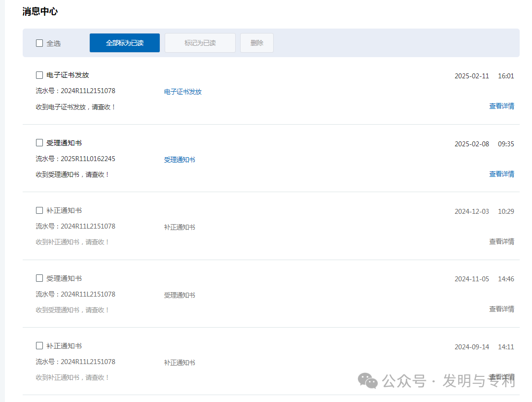Click the 全部标为已读 button
Screen dimensions: 532x402
click(124, 42)
